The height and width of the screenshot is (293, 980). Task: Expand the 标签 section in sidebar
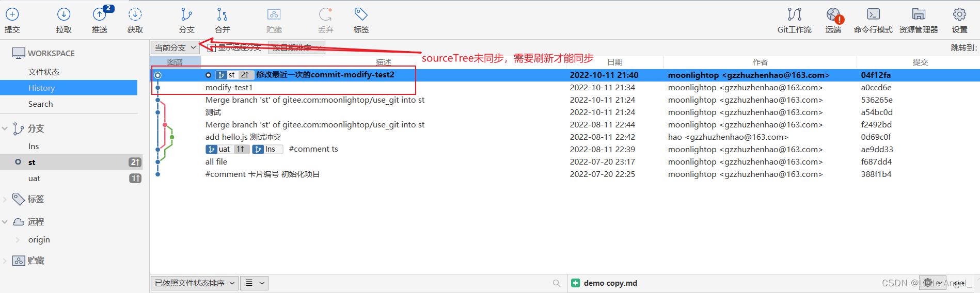click(5, 199)
